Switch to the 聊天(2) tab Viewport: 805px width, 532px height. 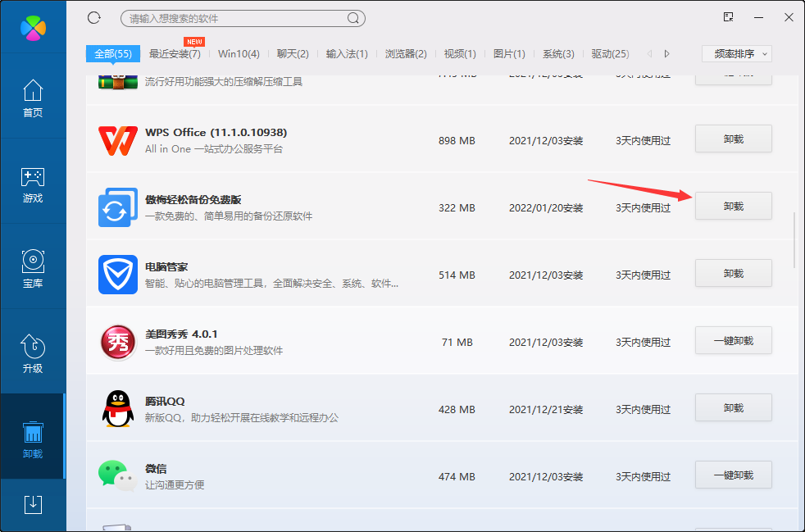pyautogui.click(x=293, y=54)
